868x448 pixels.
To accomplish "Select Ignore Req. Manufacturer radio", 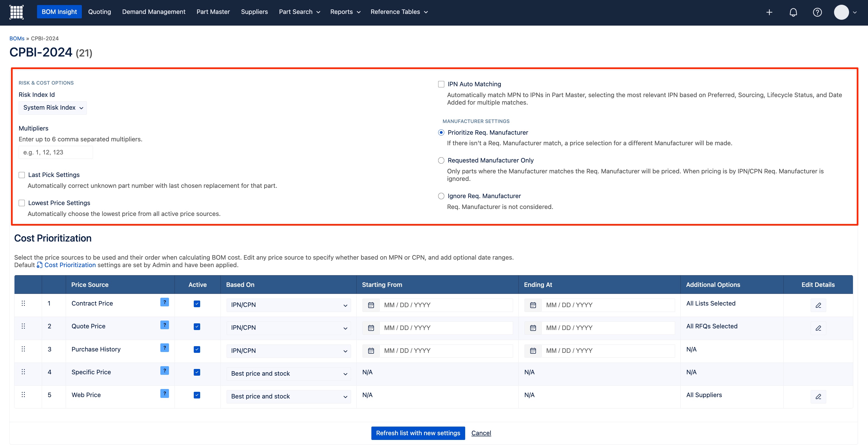I will pyautogui.click(x=441, y=196).
